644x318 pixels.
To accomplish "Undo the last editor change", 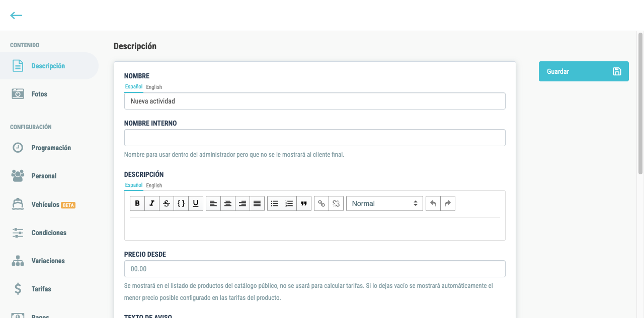I will [x=433, y=203].
